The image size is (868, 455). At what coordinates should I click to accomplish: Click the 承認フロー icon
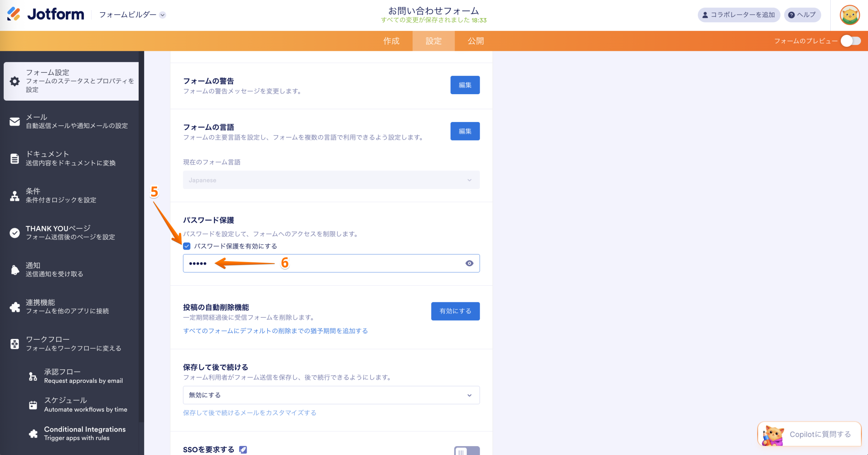click(x=33, y=376)
